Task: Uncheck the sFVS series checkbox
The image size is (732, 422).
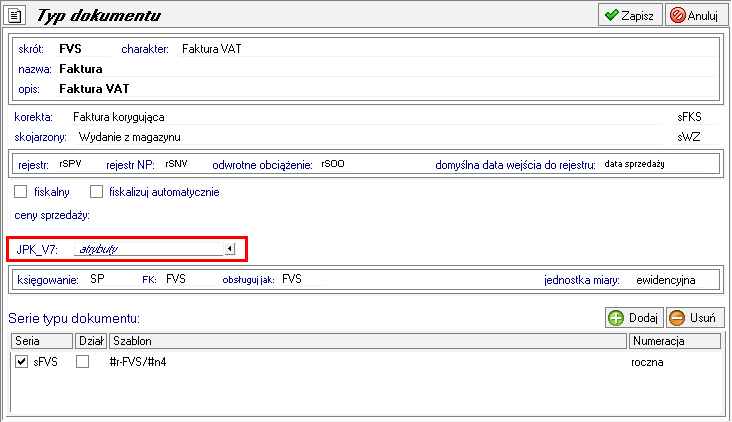Action: (22, 362)
